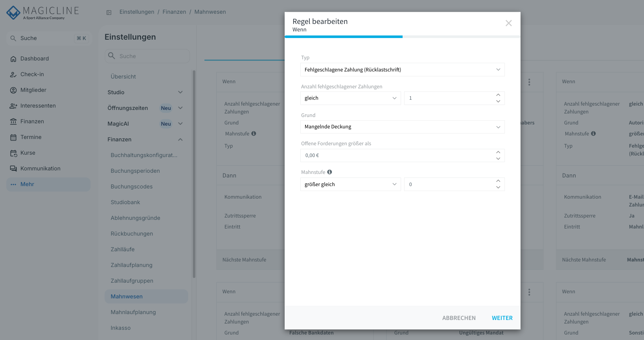Select Mahnlaufplanung in the settings menu
This screenshot has height=340, width=644.
[x=133, y=312]
